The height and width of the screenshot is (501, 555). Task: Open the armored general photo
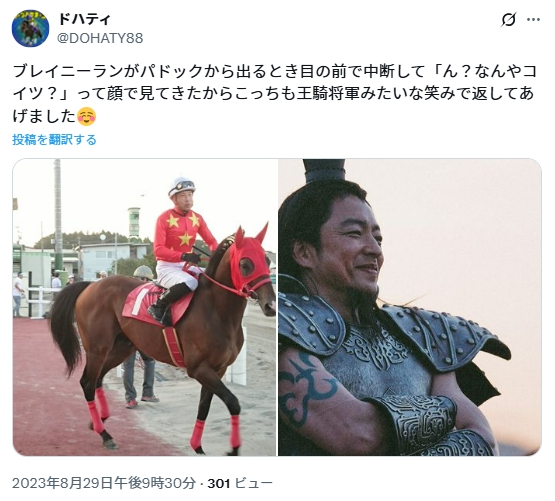[410, 307]
